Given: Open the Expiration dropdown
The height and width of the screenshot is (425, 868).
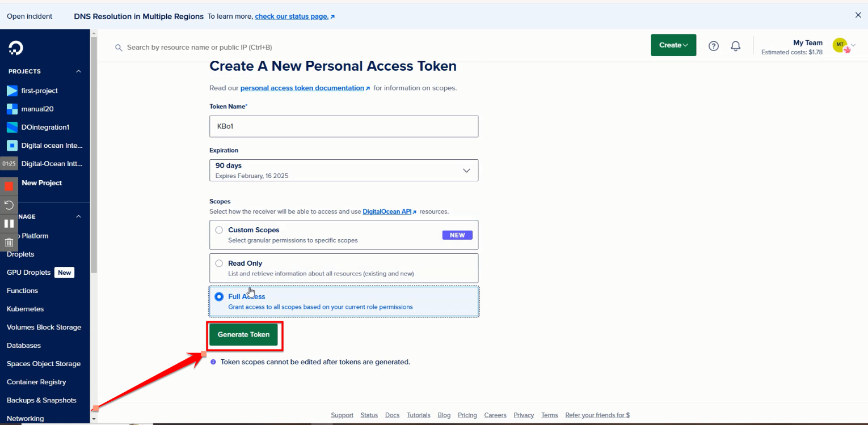Looking at the screenshot, I should [343, 170].
